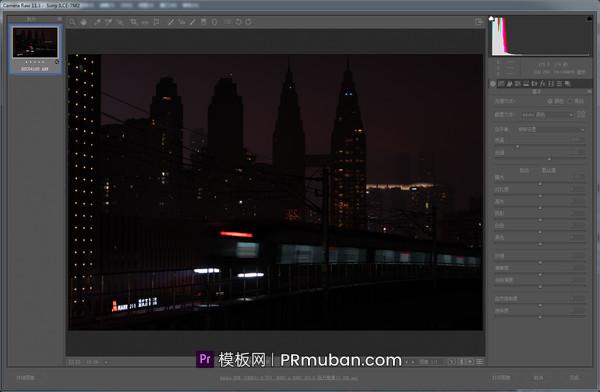Select the Spot Removal tool
This screenshot has height=392, width=600.
pos(171,22)
